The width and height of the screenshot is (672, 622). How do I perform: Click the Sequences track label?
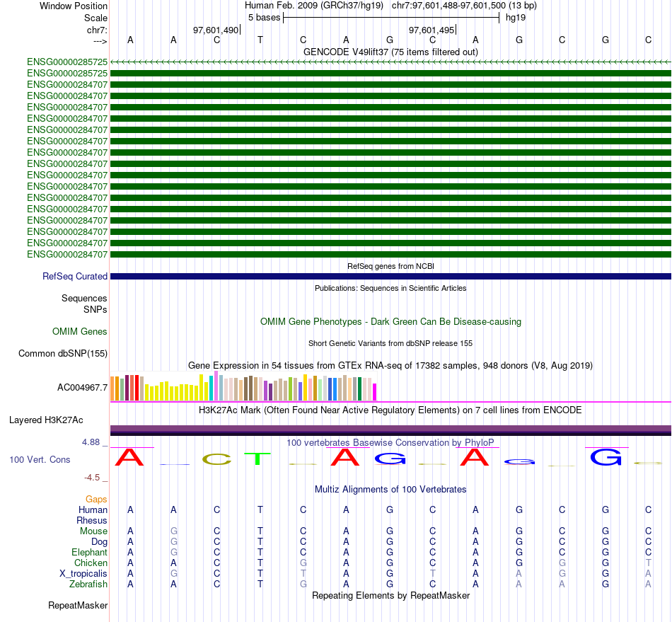(x=84, y=299)
